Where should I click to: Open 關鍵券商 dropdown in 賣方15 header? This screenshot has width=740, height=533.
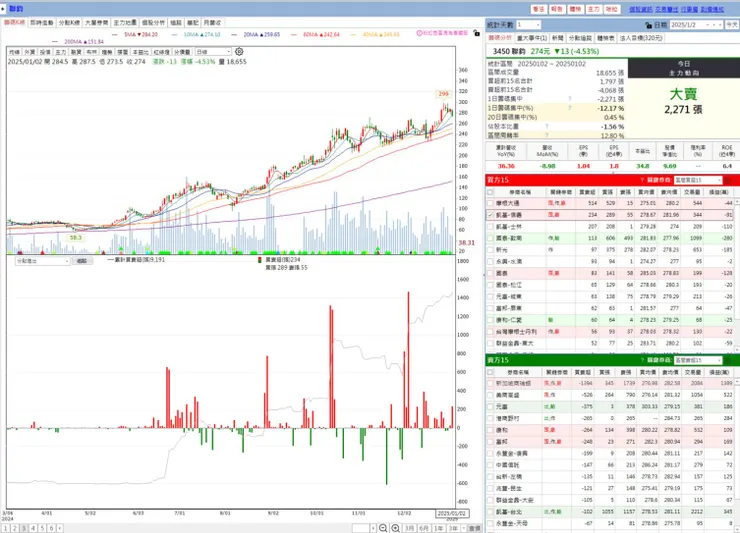pos(698,360)
